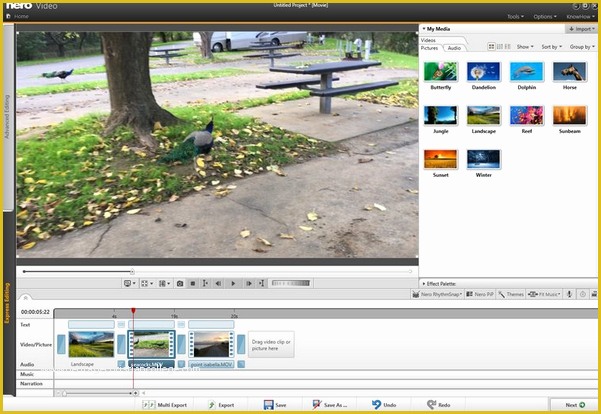Select the Dolphin picture thumbnail
601x414 pixels.
(527, 72)
